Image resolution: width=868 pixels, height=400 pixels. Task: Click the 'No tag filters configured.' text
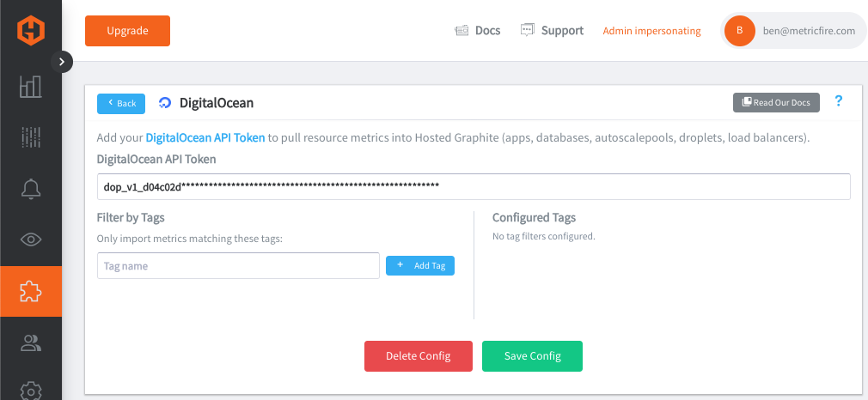point(544,236)
